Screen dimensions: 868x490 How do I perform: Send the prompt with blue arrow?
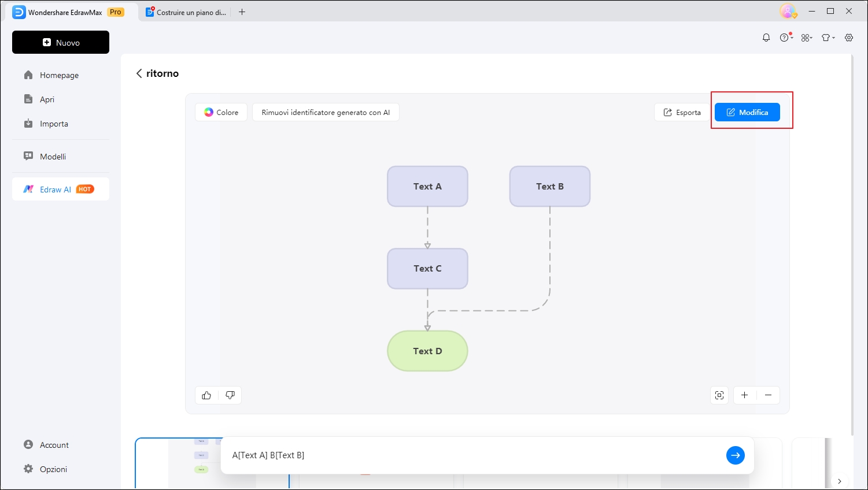pyautogui.click(x=735, y=455)
